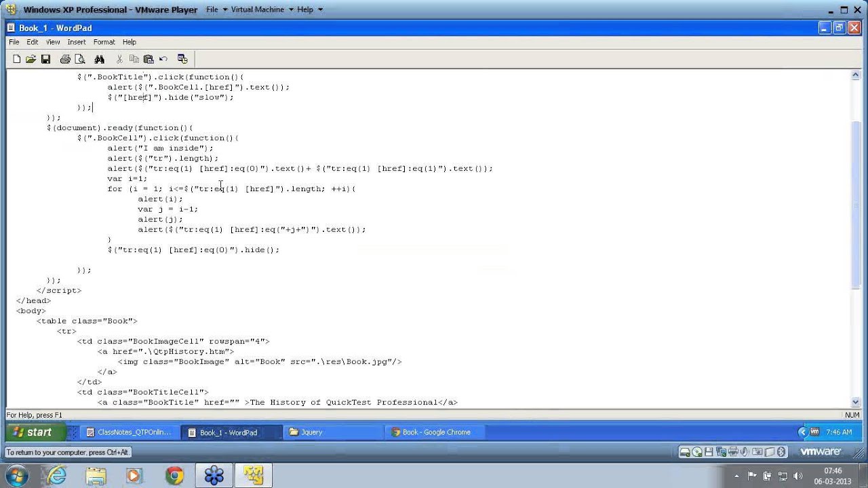Click the Book_1 - WordPad taskbar button
This screenshot has height=488, width=868.
coord(232,432)
